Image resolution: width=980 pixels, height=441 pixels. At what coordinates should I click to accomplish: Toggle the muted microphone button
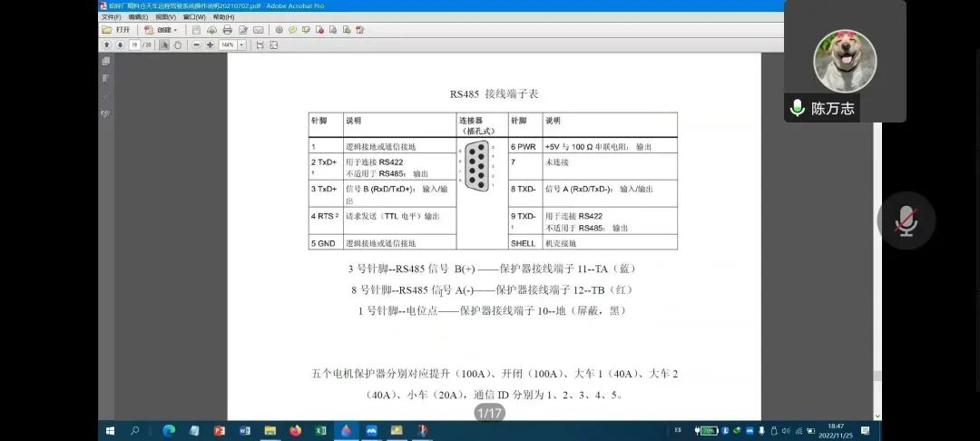pos(906,220)
